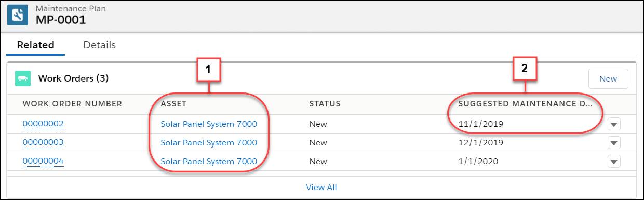Click the MP-0001 record title
644x200 pixels.
click(x=61, y=20)
